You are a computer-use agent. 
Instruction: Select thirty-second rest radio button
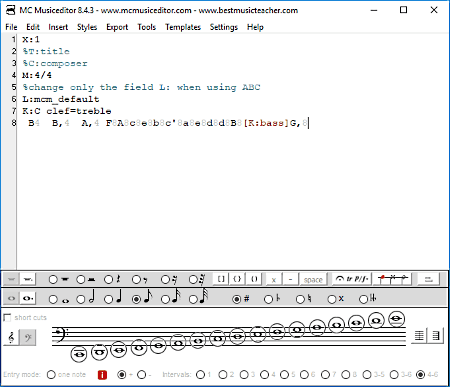point(193,279)
